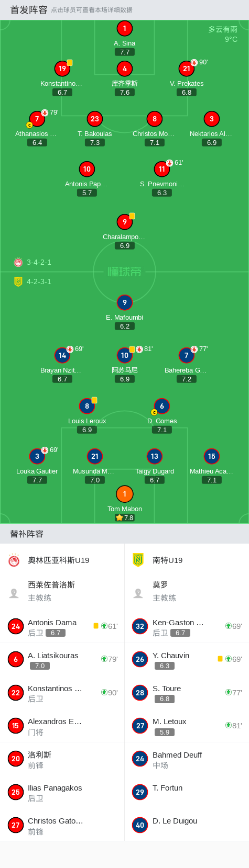The image size is (249, 868).
Task: Open the Olympiacos U19 team header
Action: click(x=62, y=560)
